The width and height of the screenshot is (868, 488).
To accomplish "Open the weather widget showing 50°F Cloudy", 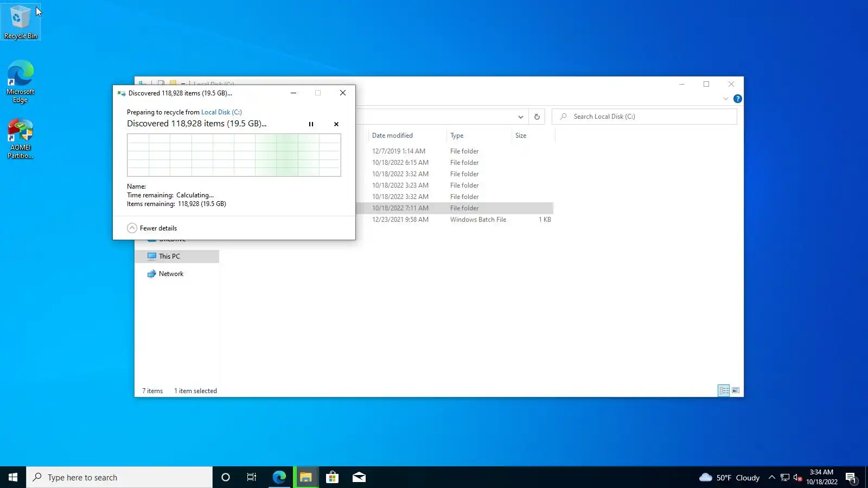I will (x=729, y=478).
